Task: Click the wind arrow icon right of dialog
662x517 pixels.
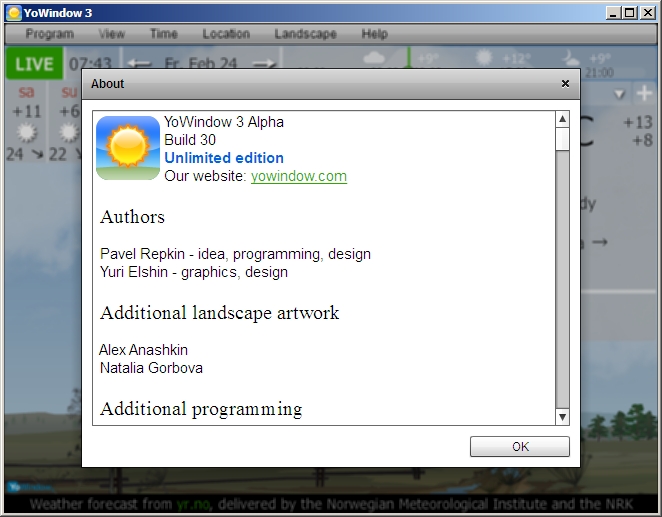Action: [600, 242]
